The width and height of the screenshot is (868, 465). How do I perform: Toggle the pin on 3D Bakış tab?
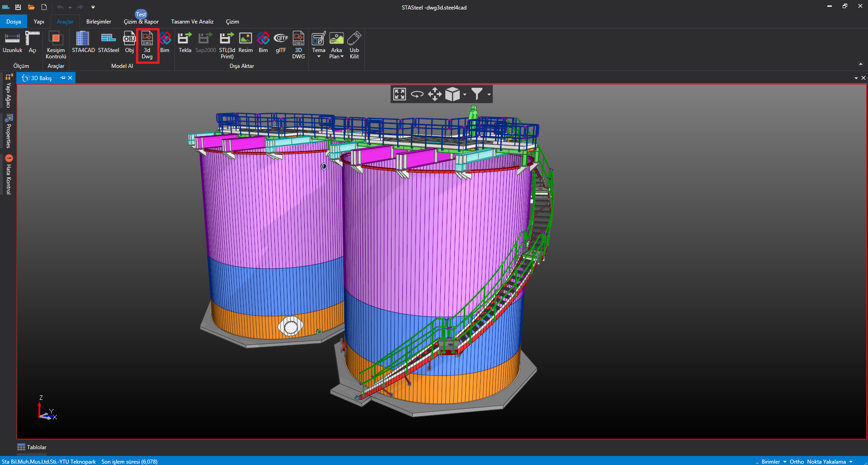click(x=63, y=78)
